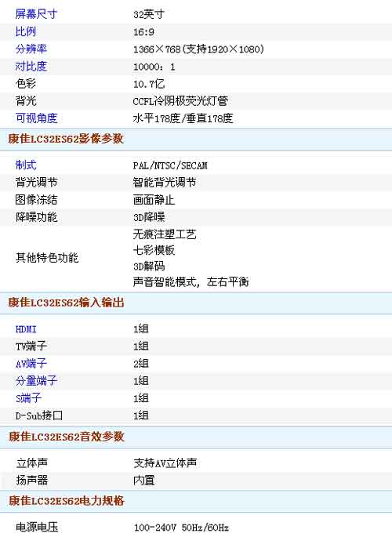Click the 内置 speaker value
Image resolution: width=392 pixels, height=537 pixels.
(144, 480)
